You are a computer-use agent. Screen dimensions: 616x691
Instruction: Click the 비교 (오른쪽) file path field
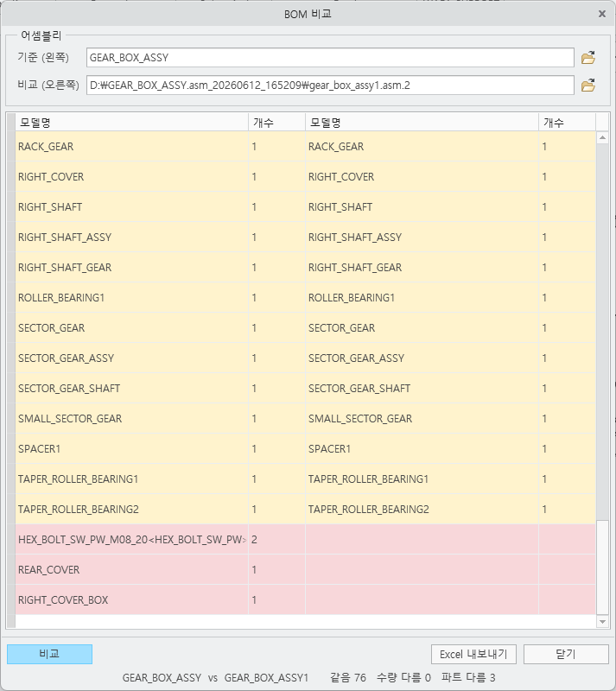click(330, 85)
